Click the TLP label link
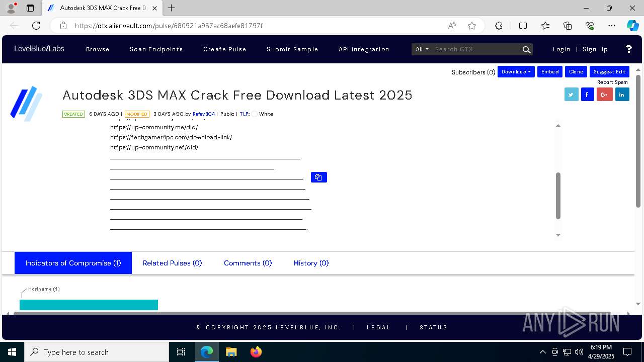 [x=245, y=114]
